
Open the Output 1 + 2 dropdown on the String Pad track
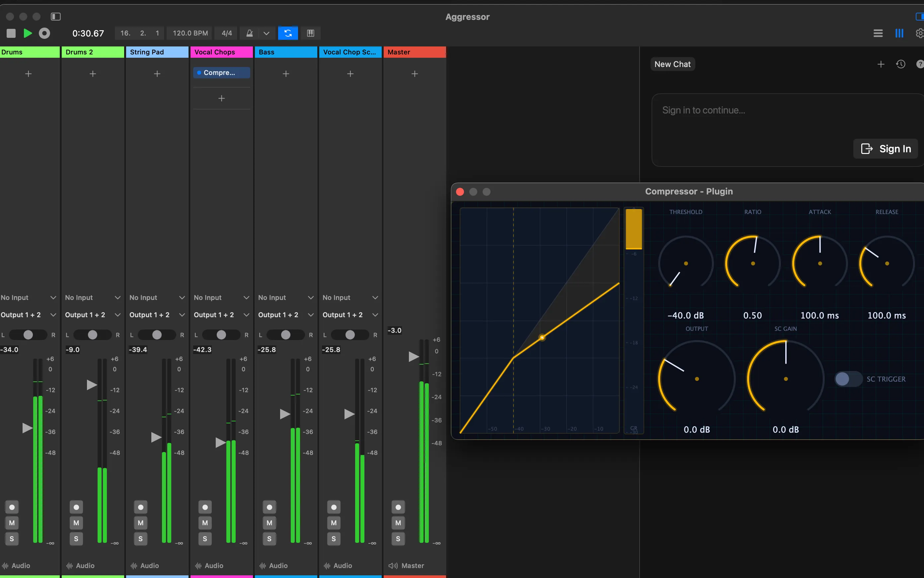click(157, 315)
